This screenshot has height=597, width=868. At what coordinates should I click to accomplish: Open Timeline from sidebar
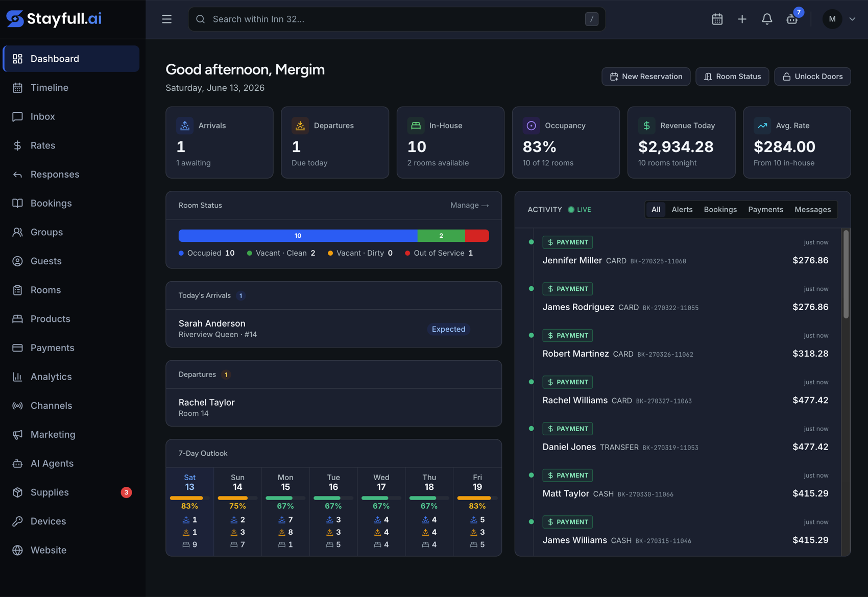point(71,88)
